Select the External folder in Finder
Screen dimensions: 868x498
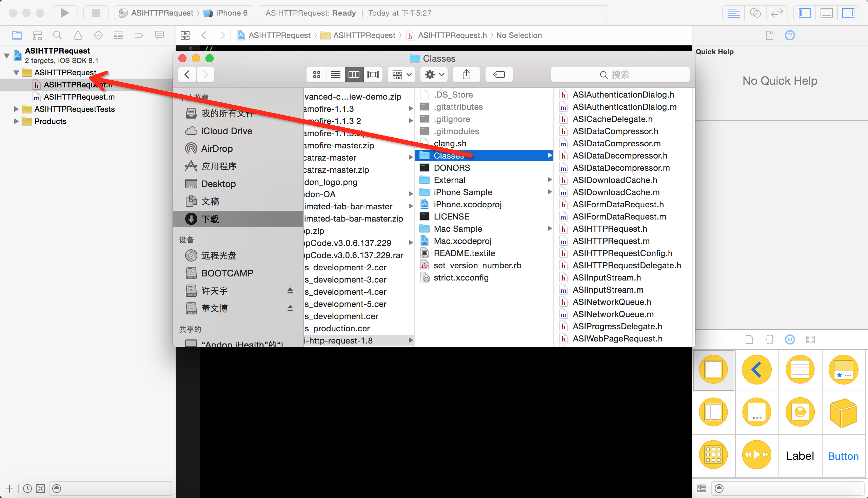(484, 180)
